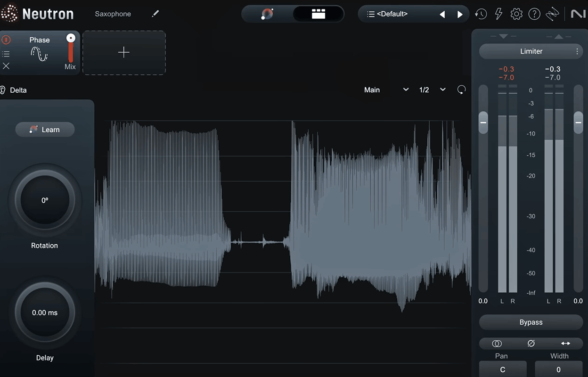Click the Delay knob showing 0.00 ms
Viewport: 588px width, 377px height.
coord(45,313)
